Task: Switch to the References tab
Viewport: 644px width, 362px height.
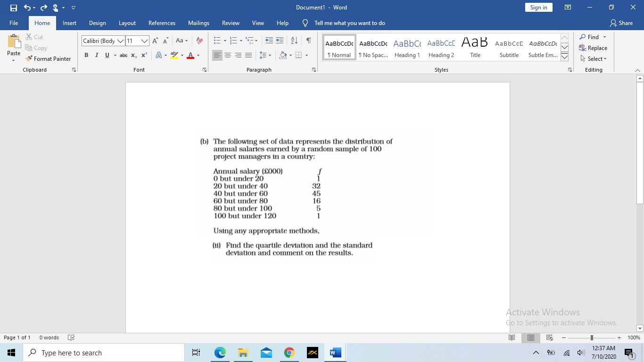Action: tap(162, 23)
